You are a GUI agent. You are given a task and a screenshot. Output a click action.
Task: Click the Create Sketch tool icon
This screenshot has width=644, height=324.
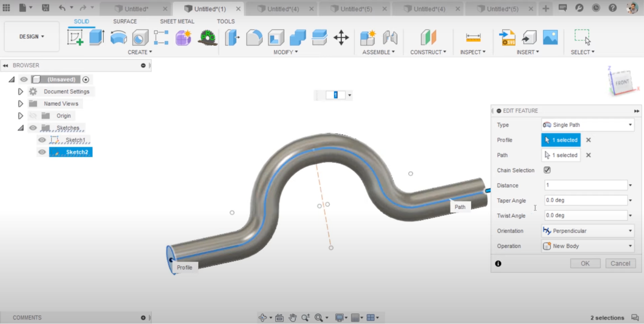click(75, 37)
